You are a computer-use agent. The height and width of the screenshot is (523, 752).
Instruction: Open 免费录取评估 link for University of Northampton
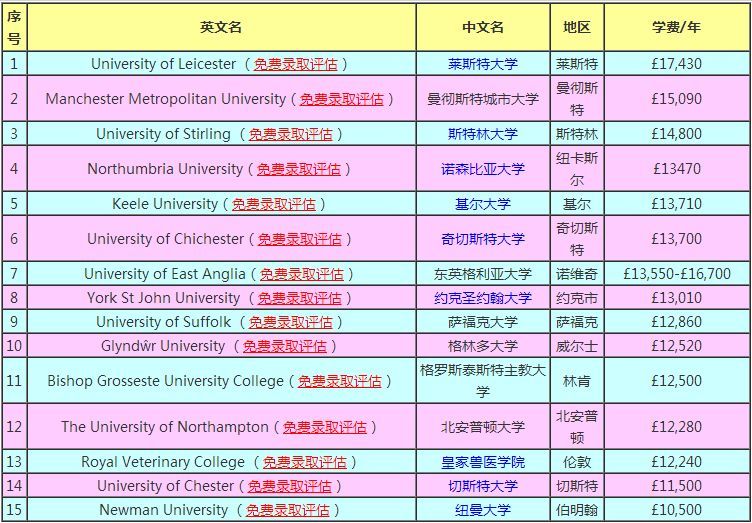[x=325, y=427]
